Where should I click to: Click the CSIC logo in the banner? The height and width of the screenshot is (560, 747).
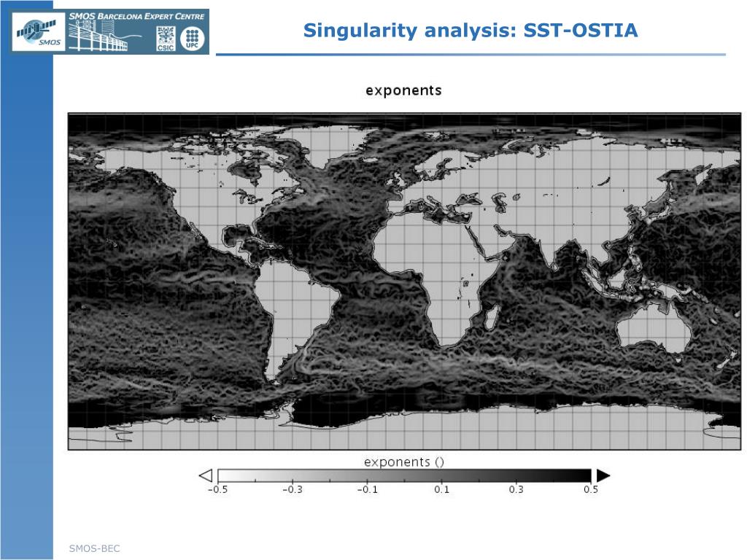166,39
